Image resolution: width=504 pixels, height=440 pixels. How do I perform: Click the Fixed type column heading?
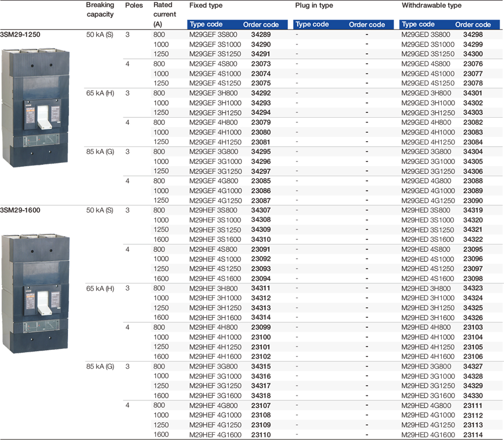(x=206, y=6)
